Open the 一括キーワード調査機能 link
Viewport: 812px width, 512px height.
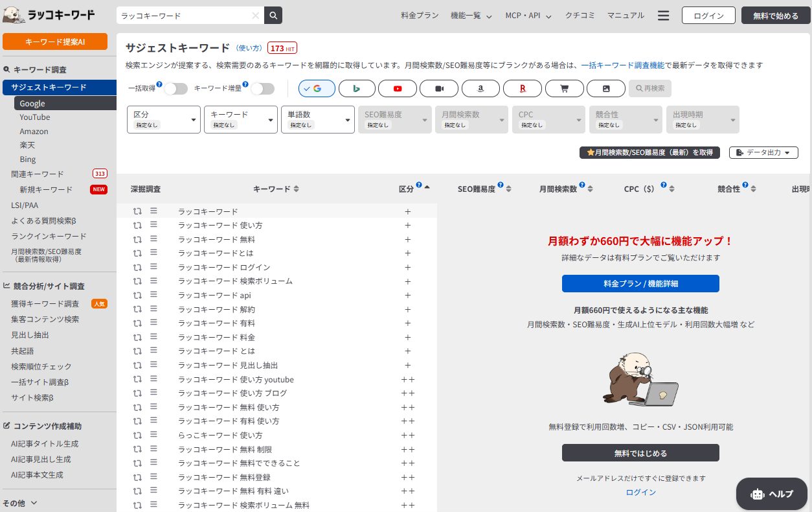point(623,65)
